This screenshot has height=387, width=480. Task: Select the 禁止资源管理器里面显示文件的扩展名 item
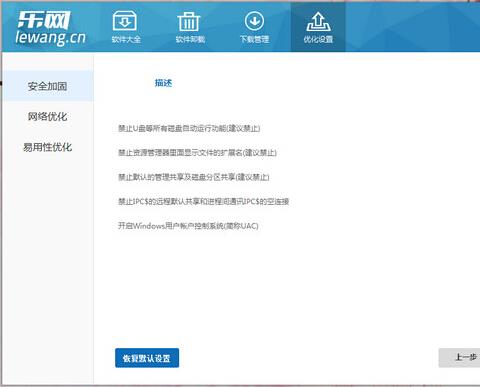tap(197, 153)
